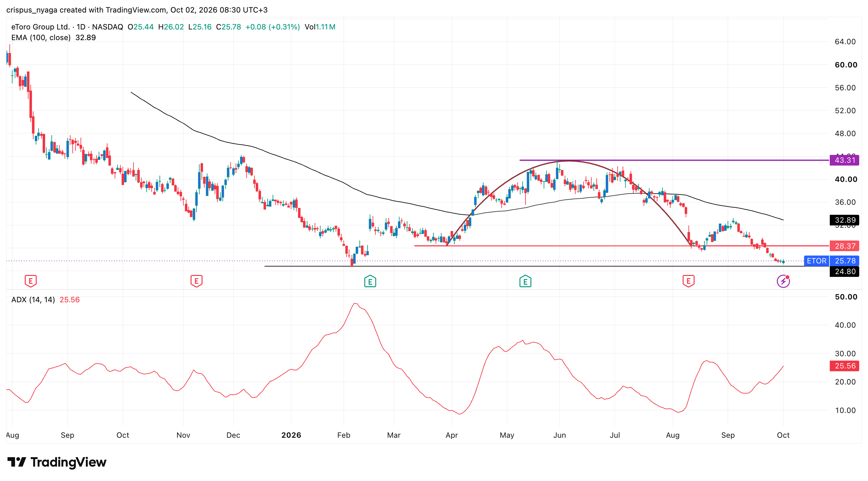Select the red 28.37 support price label
The width and height of the screenshot is (868, 481).
844,246
